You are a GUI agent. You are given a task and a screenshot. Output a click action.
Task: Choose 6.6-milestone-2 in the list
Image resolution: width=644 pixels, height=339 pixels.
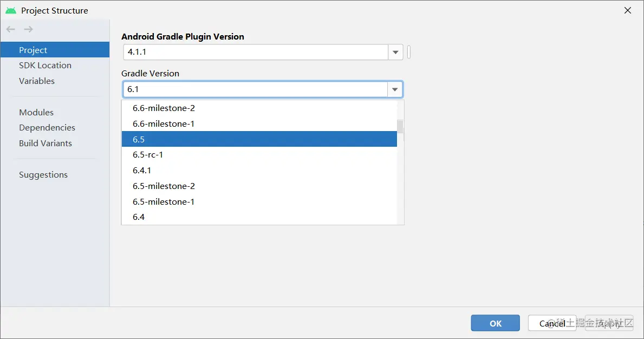[x=259, y=108]
